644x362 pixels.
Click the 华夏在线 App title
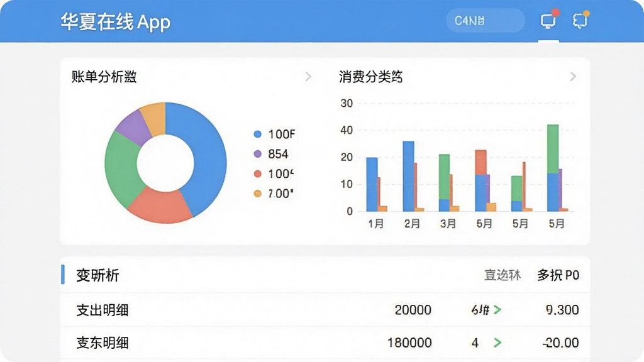116,22
